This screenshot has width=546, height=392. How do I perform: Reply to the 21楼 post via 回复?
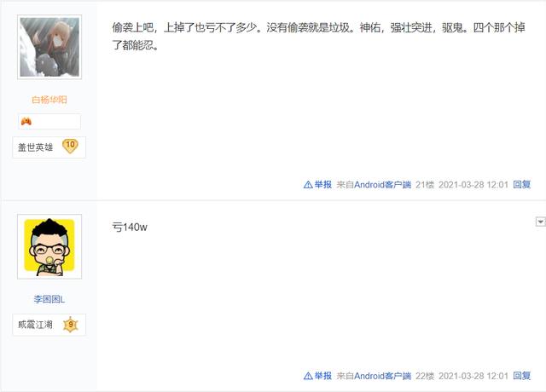[521, 185]
